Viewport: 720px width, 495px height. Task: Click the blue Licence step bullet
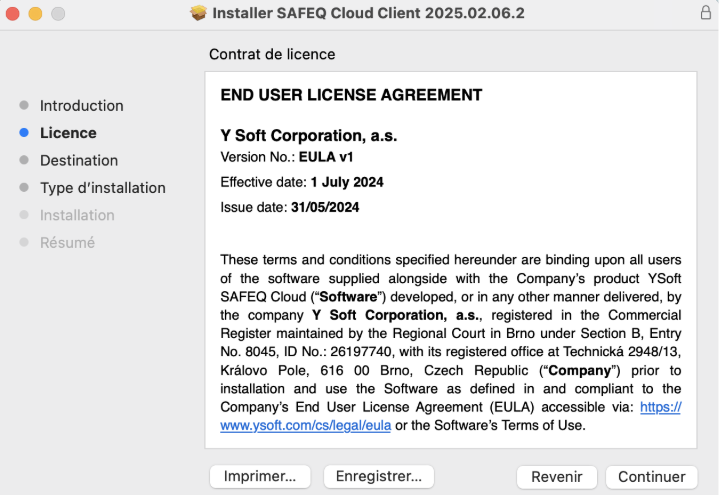(x=24, y=133)
